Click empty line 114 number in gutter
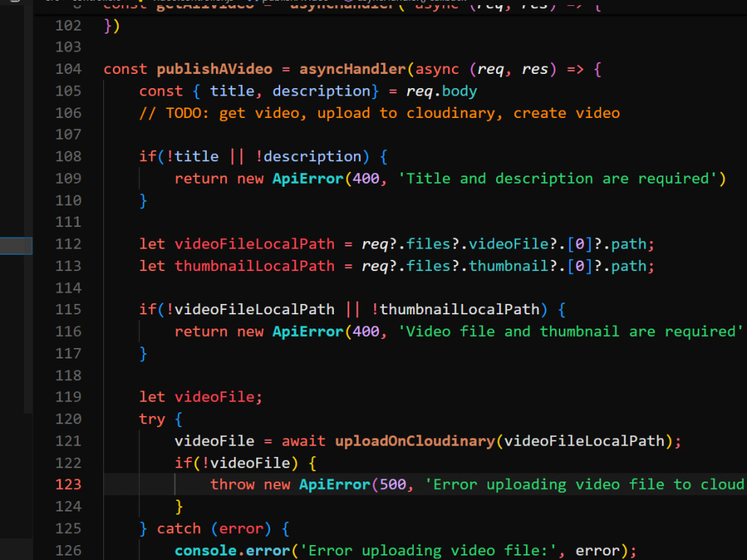The image size is (747, 560). pos(68,287)
